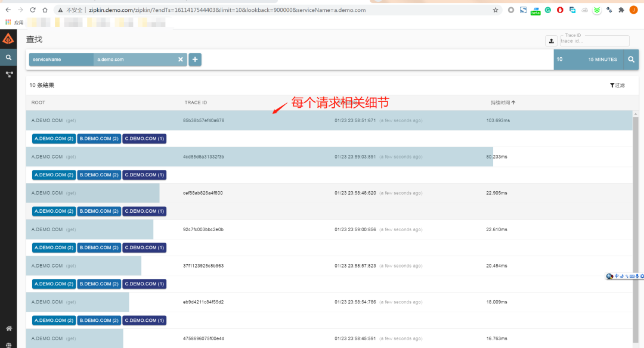Click C.DEMO.COM (1) badge under trace cef88ab826a4f800
644x348 pixels.
pyautogui.click(x=144, y=211)
